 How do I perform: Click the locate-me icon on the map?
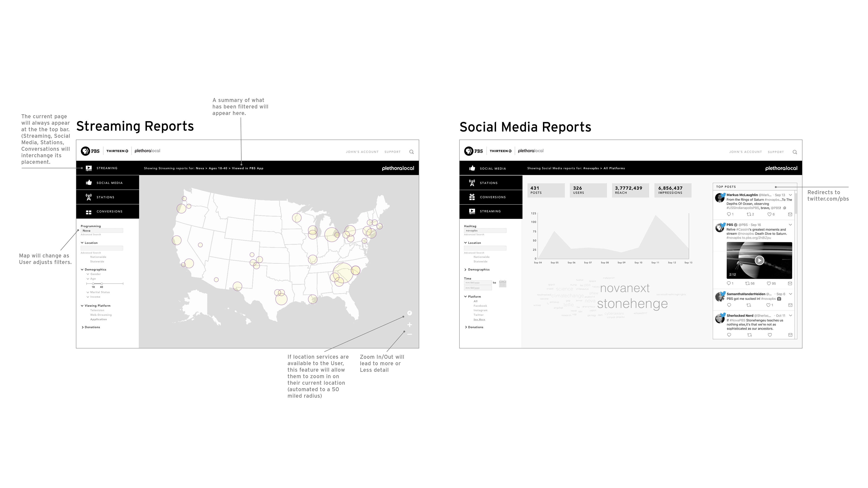pos(409,313)
